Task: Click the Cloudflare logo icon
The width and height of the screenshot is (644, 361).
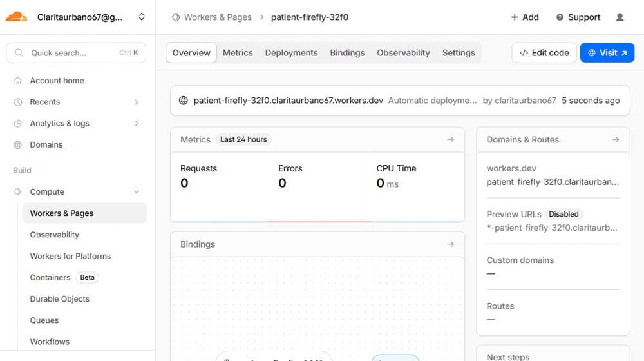Action: click(16, 17)
